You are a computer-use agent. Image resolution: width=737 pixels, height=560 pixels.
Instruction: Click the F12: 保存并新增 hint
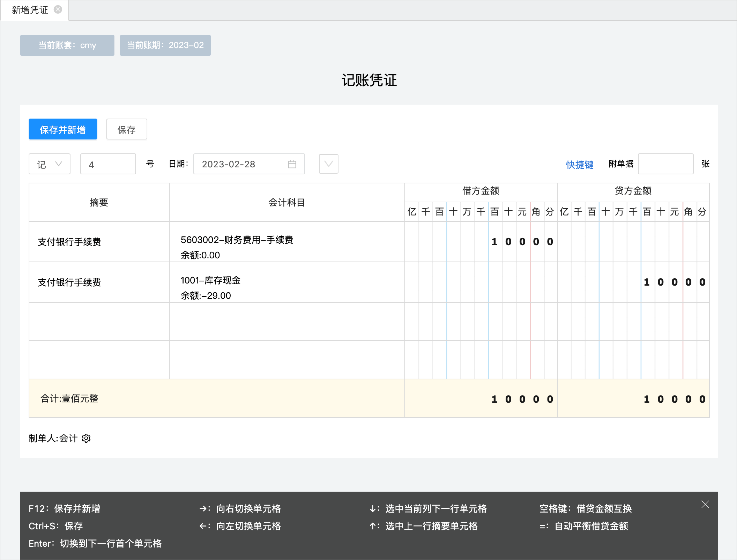pos(64,509)
